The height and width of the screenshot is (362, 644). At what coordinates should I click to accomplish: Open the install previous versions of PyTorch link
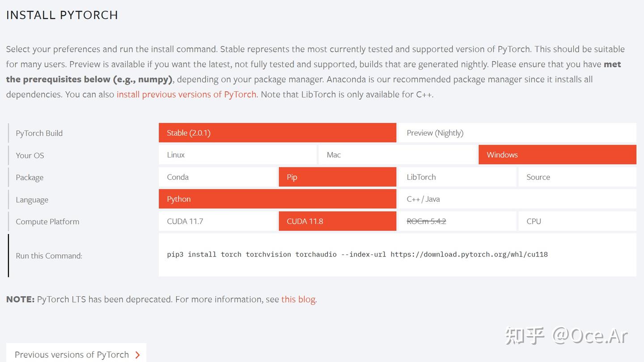coord(186,94)
